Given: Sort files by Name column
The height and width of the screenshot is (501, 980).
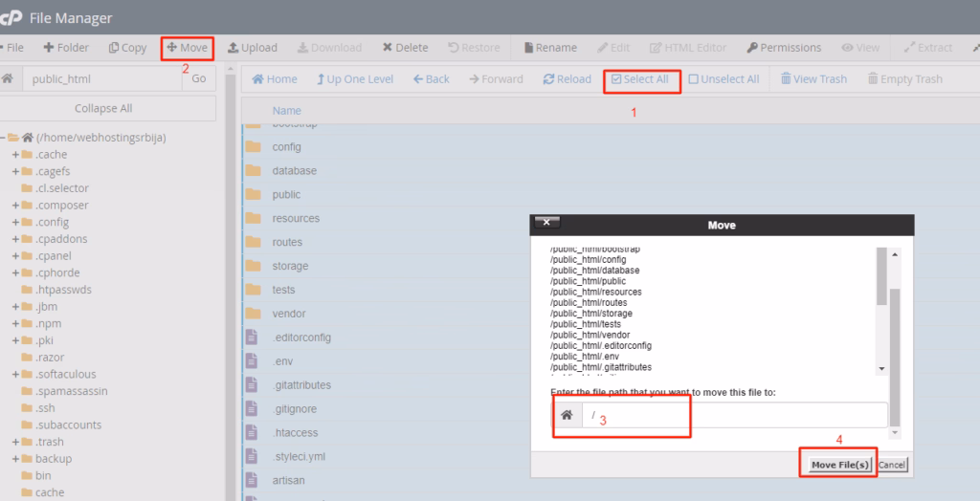Looking at the screenshot, I should (x=286, y=111).
